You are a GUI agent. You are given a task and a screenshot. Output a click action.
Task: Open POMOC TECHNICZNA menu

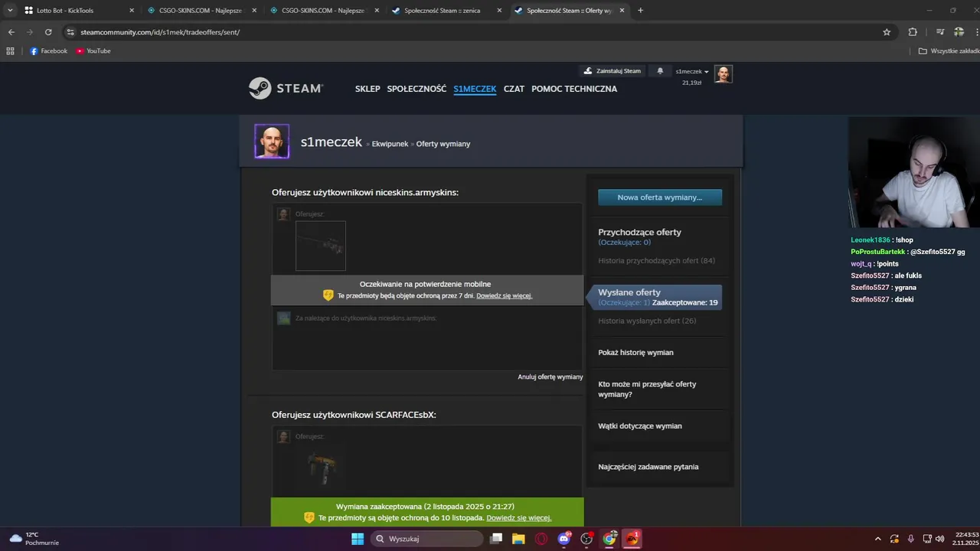tap(574, 89)
